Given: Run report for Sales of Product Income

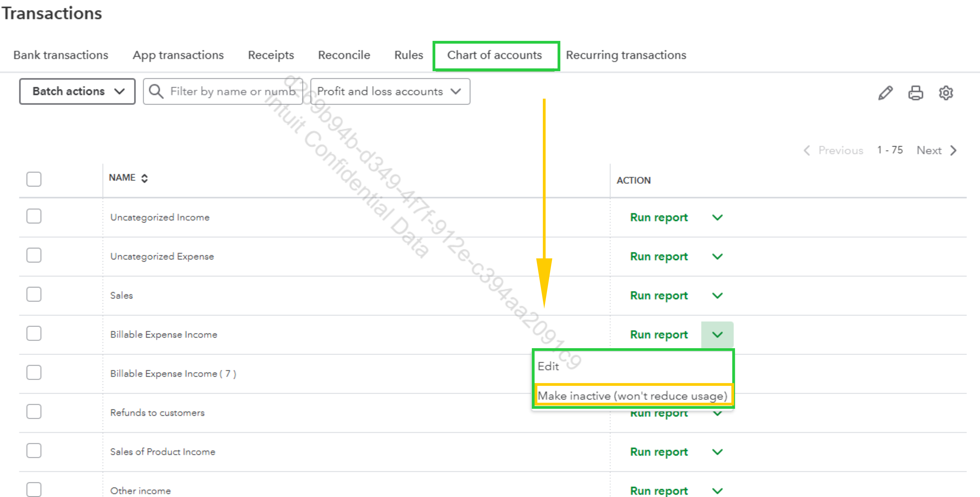Looking at the screenshot, I should click(x=659, y=452).
